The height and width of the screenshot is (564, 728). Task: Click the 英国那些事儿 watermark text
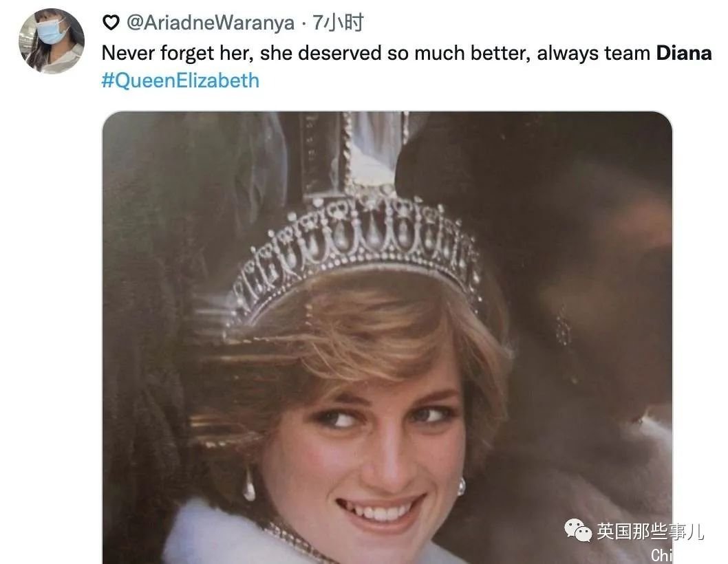coord(650,531)
